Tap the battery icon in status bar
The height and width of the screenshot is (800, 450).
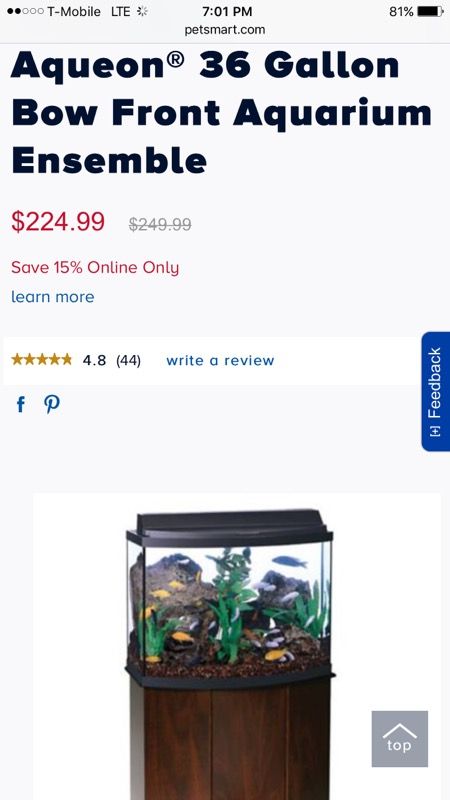[x=431, y=11]
